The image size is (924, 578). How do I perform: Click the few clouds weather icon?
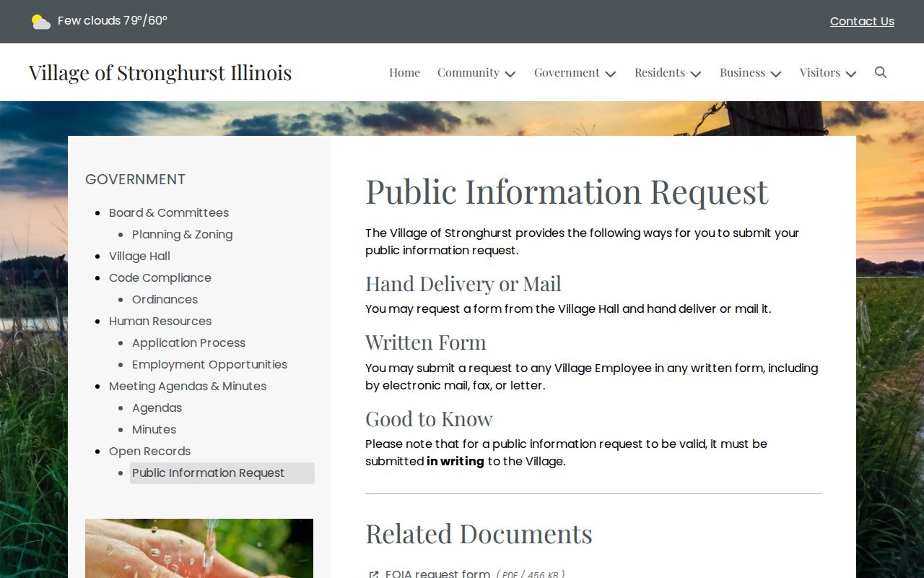click(41, 22)
